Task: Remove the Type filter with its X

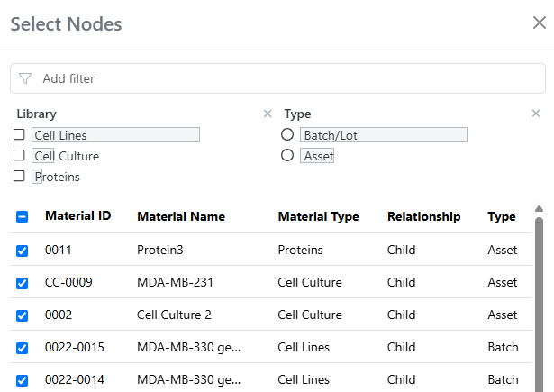Action: 536,114
